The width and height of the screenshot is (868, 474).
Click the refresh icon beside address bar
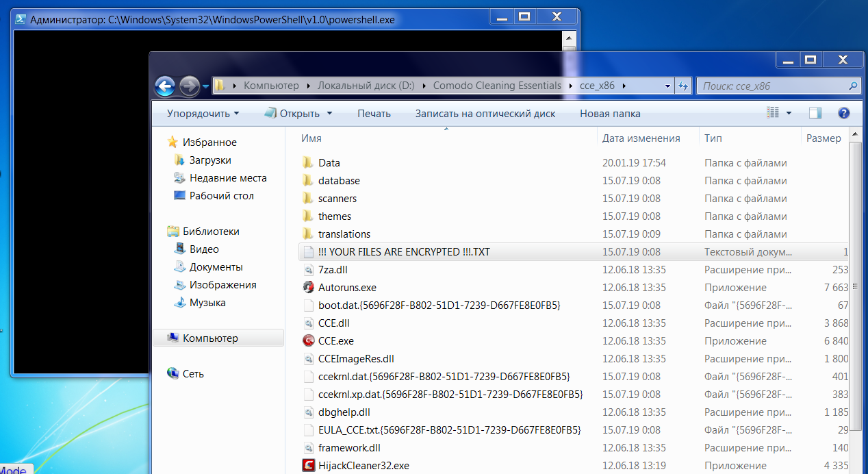(682, 86)
